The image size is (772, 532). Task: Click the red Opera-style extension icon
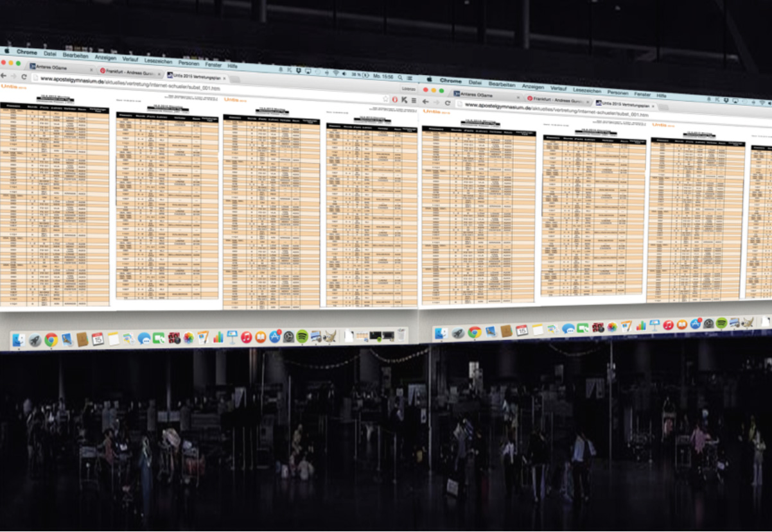coord(394,99)
